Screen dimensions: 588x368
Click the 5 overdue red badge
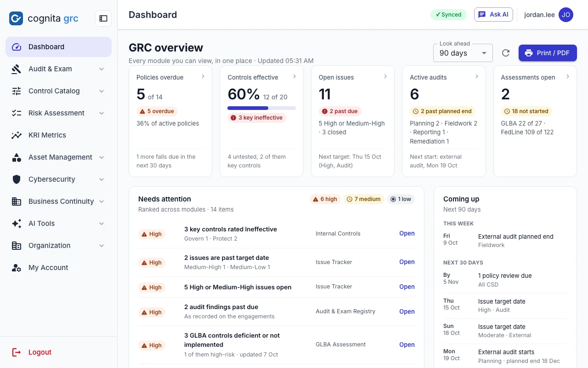157,111
